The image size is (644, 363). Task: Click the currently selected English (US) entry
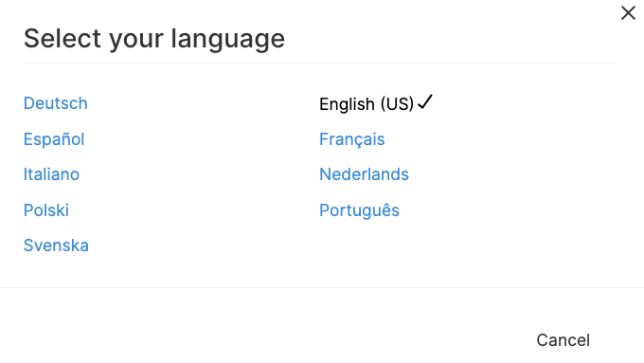367,104
